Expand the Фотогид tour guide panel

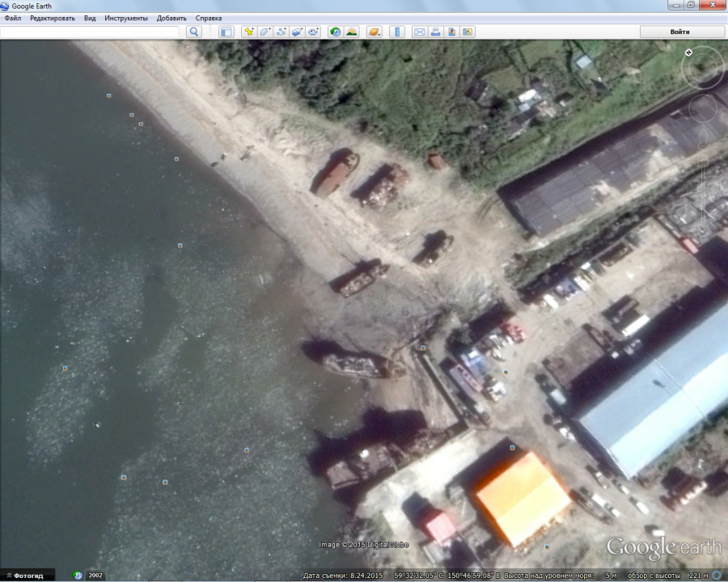[28, 576]
